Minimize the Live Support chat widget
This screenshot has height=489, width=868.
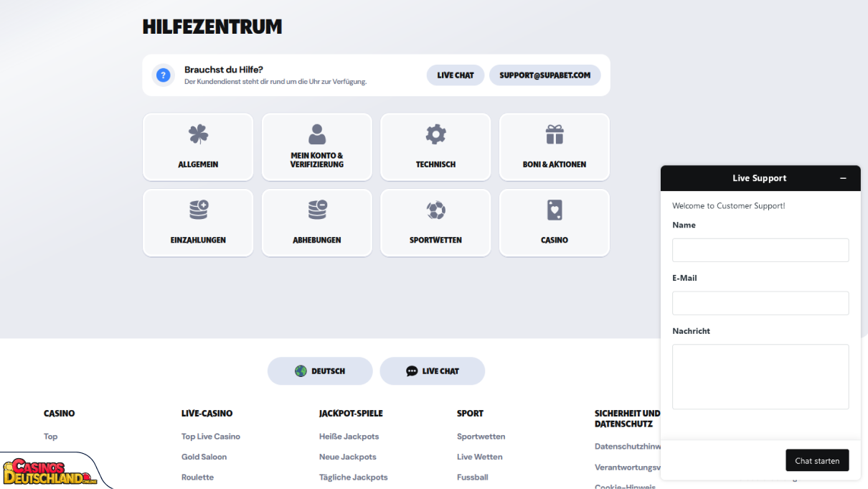[843, 178]
